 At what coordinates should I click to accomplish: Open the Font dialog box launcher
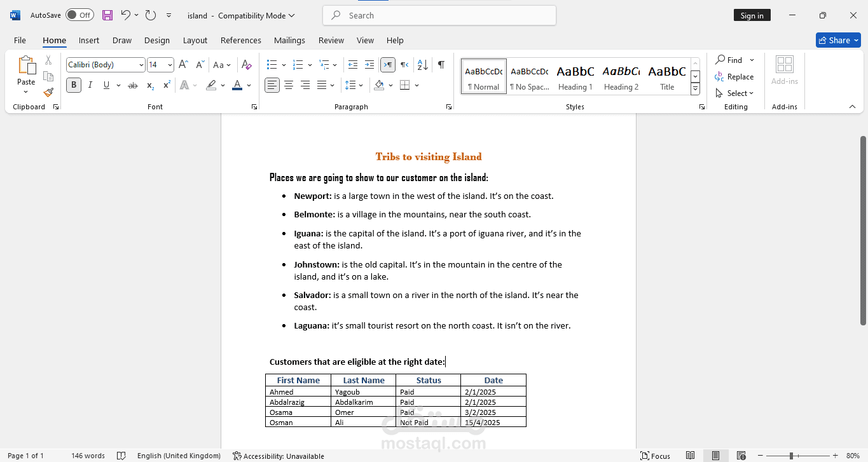pyautogui.click(x=254, y=107)
